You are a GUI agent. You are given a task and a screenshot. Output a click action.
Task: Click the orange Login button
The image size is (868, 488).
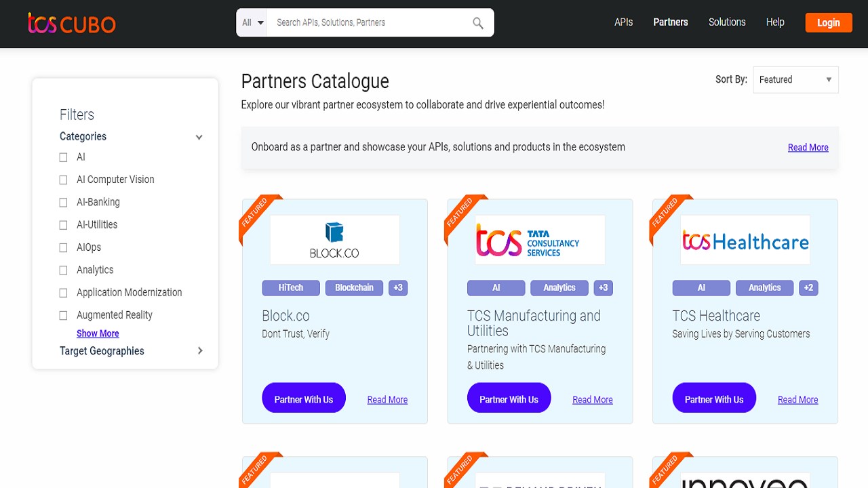pos(828,22)
